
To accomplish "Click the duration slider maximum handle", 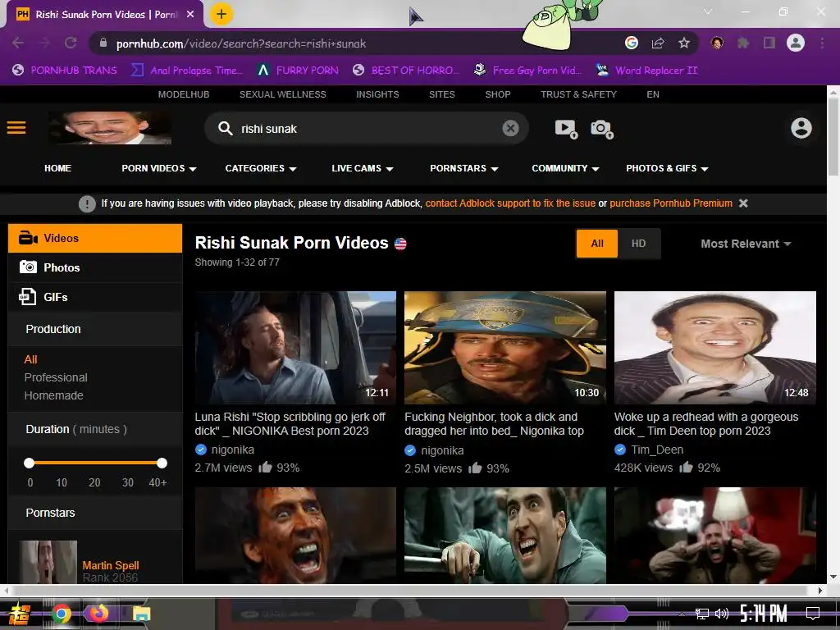I will point(162,463).
